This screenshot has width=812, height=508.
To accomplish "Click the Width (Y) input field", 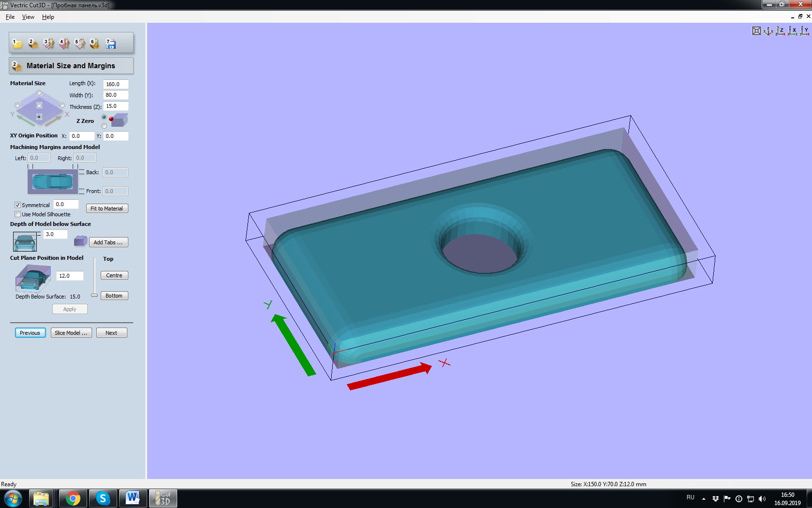I will coord(116,95).
